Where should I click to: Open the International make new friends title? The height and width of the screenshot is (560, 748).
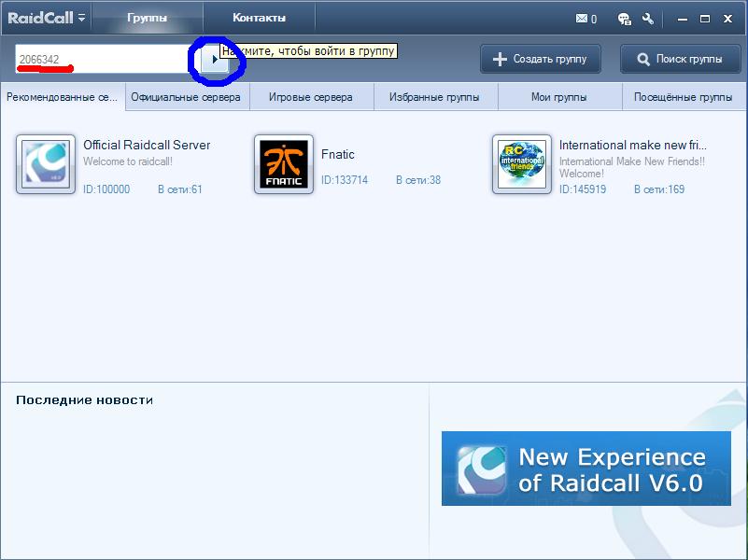point(633,145)
